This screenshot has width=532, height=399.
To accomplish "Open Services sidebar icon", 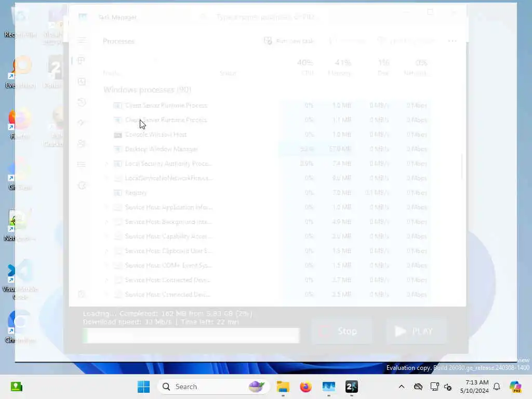I will [82, 185].
